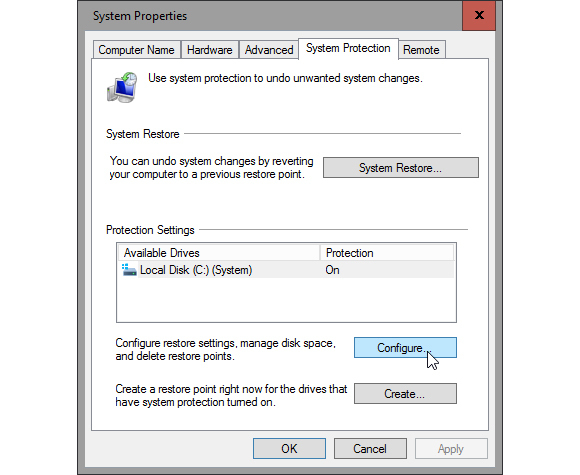Click the system protection computer icon
580x475 pixels.
(x=122, y=87)
